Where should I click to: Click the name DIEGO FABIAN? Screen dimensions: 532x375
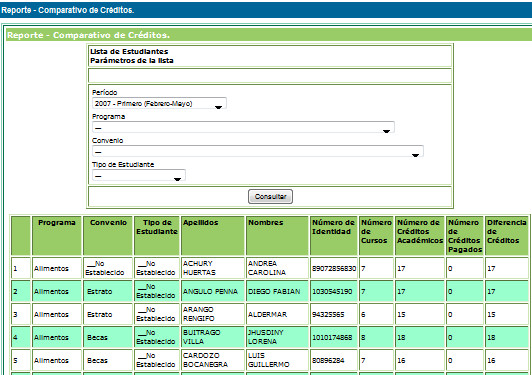[274, 292]
